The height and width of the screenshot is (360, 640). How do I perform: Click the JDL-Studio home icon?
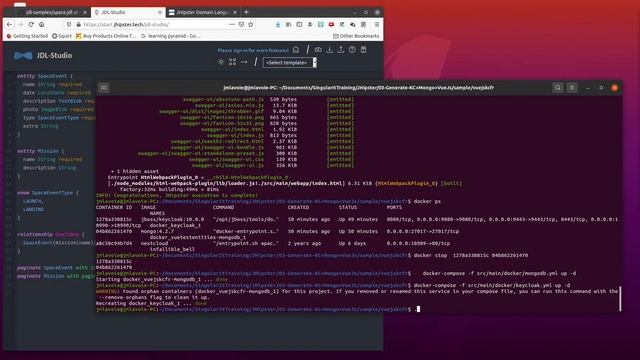point(296,50)
